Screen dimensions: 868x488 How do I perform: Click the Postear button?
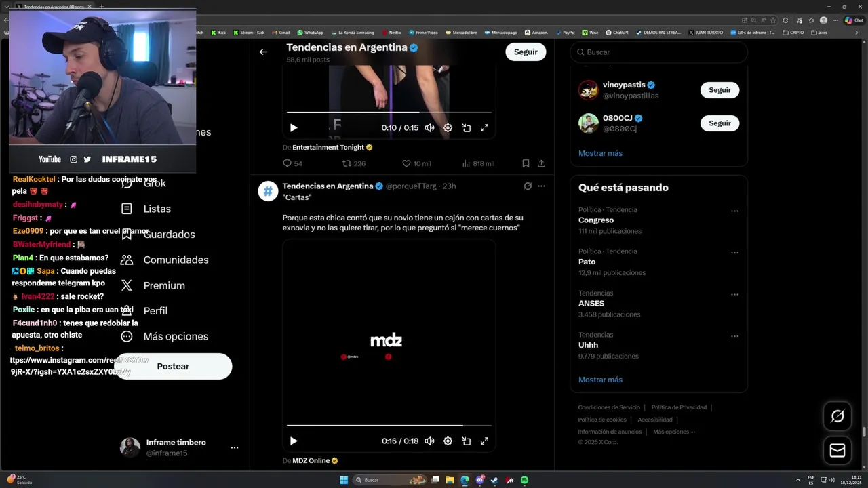coord(173,366)
